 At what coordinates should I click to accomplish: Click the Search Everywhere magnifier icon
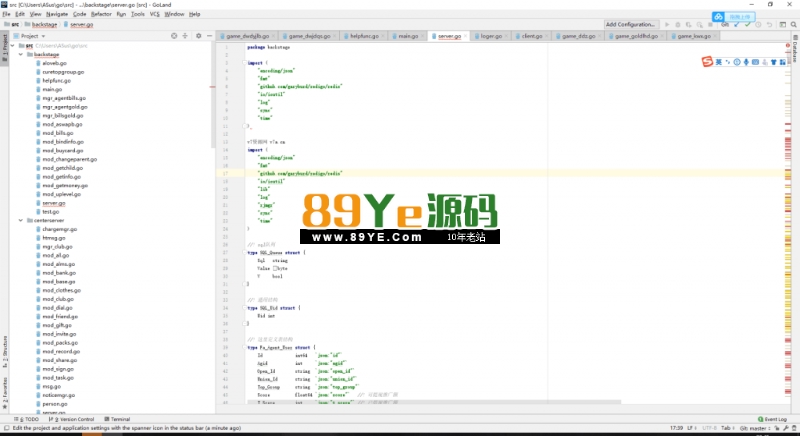[x=794, y=24]
